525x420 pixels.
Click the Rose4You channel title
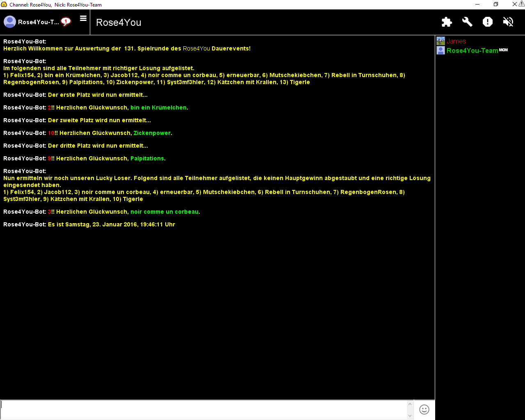point(119,23)
